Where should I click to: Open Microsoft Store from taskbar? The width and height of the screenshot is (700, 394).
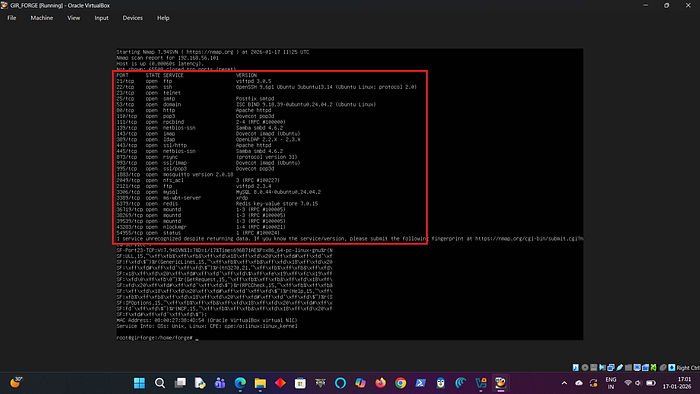(300, 383)
